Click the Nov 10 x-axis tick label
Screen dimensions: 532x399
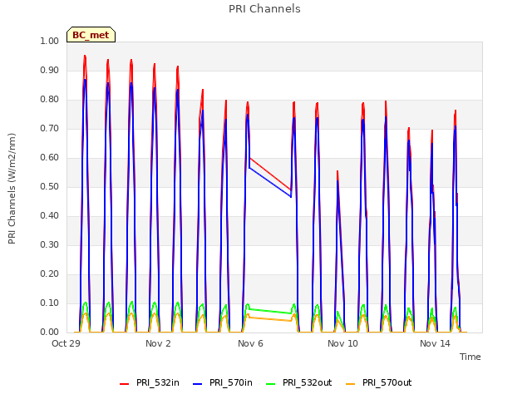(342, 343)
